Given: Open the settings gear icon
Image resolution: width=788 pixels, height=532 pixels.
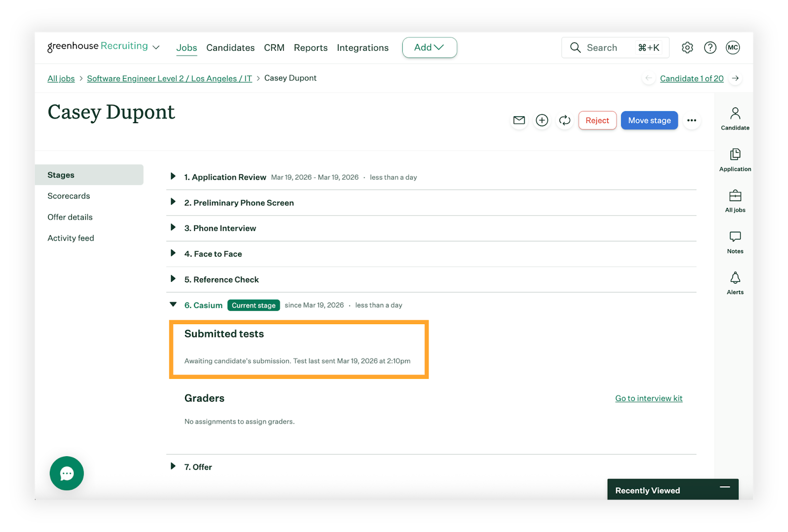Looking at the screenshot, I should (687, 48).
